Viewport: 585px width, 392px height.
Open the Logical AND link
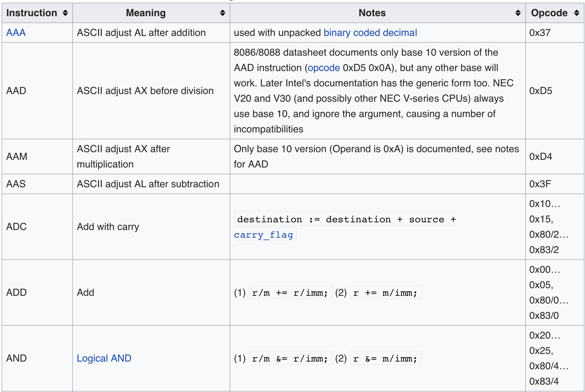pos(104,358)
